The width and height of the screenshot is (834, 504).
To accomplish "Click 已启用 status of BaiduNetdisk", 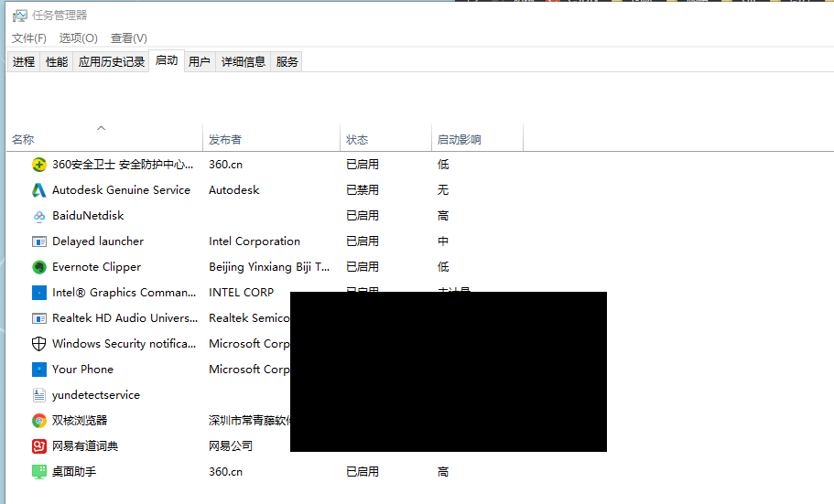I will coord(363,216).
